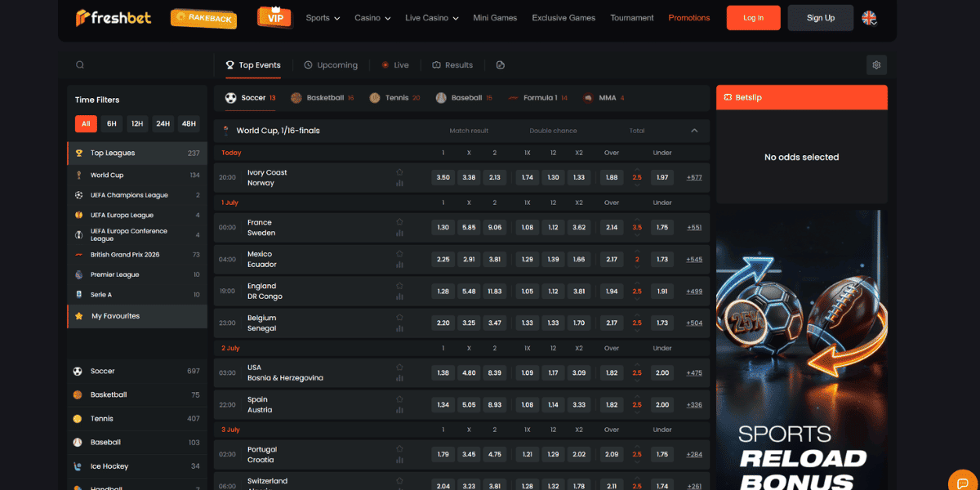Viewport: 980px width, 490px height.
Task: Expand +551 markets for France vs Sweden
Action: click(694, 227)
